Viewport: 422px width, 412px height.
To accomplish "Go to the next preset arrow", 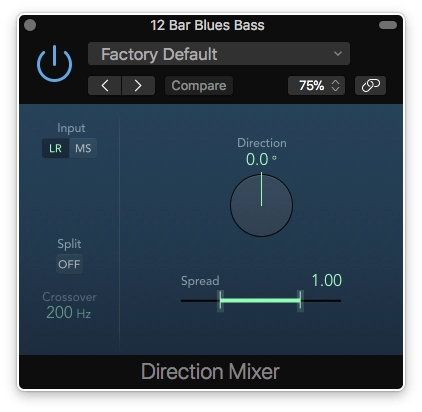I will click(138, 86).
